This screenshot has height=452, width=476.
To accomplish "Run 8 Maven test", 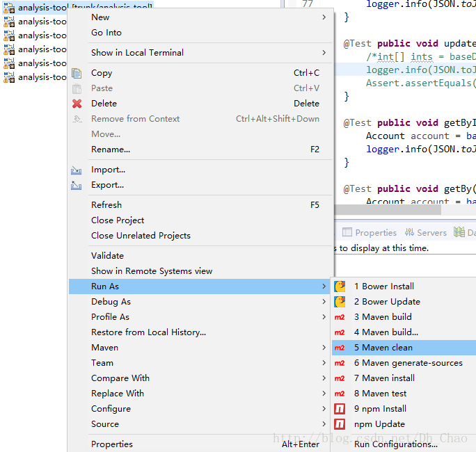I will 404,394.
